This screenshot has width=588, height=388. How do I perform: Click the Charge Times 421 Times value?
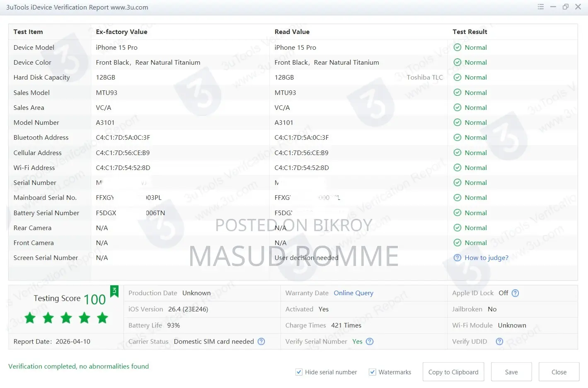click(x=346, y=325)
